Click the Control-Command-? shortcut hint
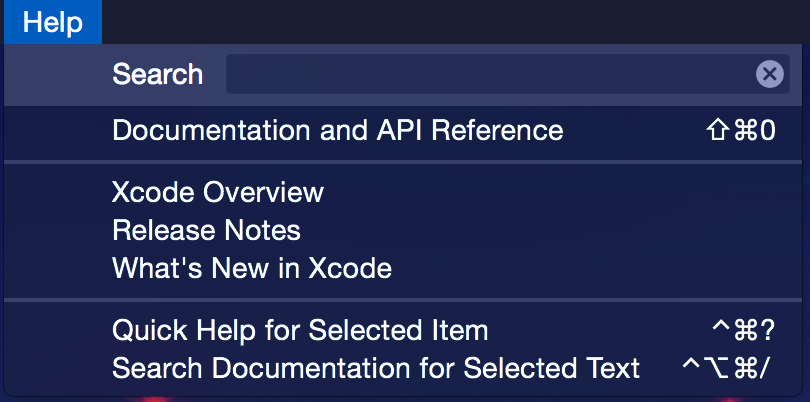Viewport: 810px width, 402px height. tap(742, 331)
